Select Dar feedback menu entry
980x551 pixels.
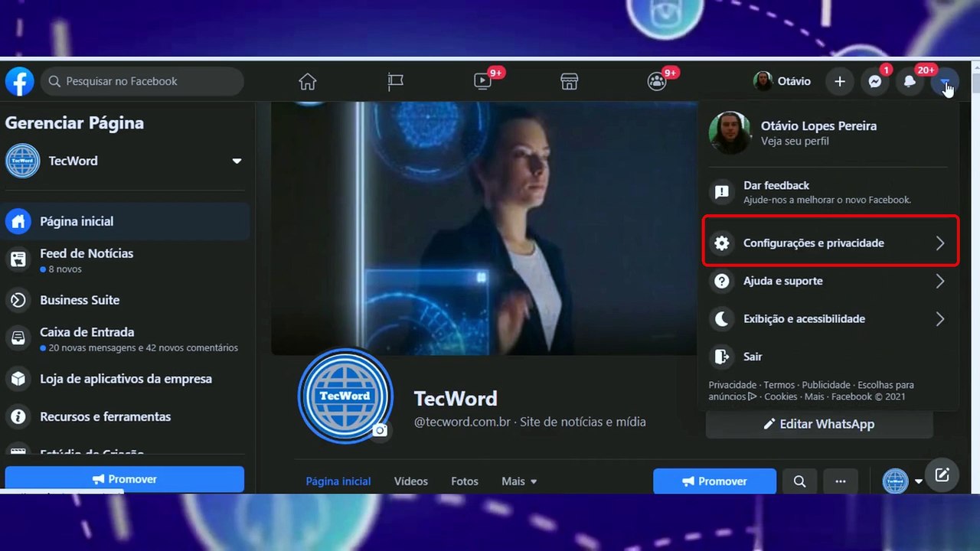tap(828, 192)
